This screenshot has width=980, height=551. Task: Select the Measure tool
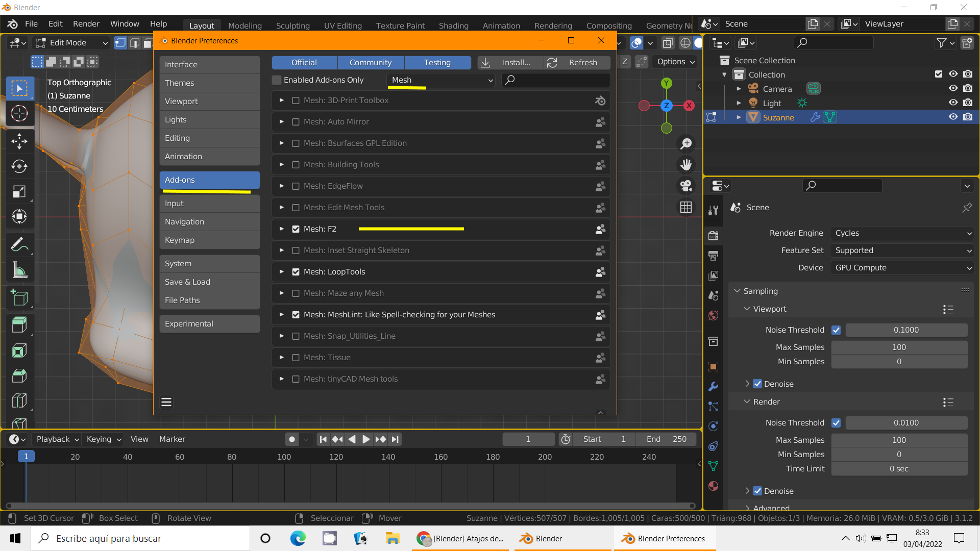tap(19, 270)
